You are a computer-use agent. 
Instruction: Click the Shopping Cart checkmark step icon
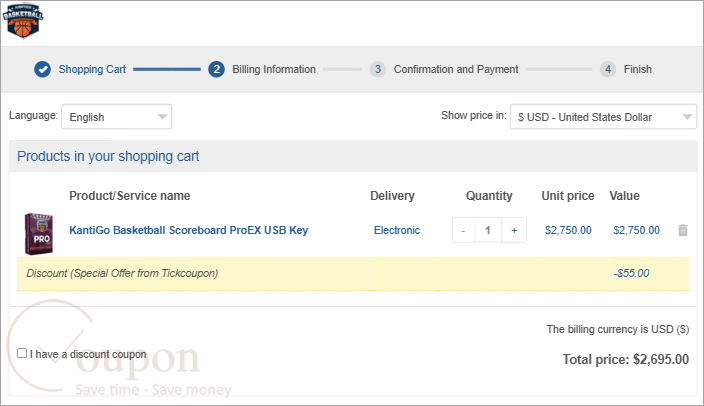(43, 69)
